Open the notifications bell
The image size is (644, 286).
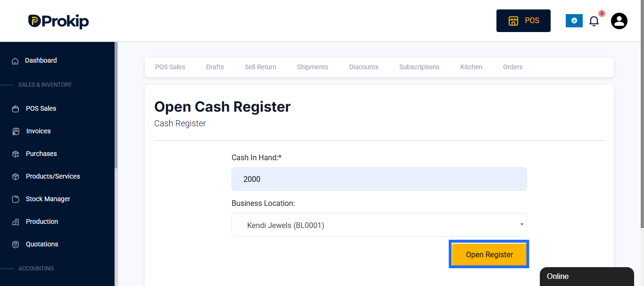tap(594, 21)
